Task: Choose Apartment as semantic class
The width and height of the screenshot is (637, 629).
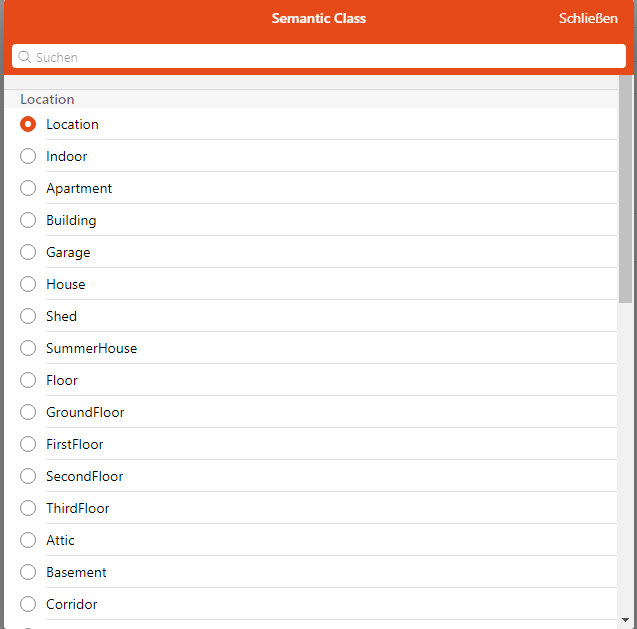Action: point(28,188)
